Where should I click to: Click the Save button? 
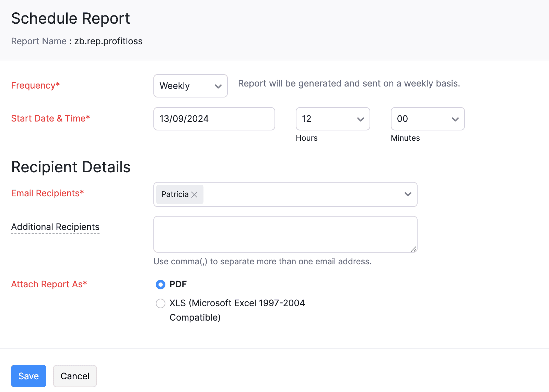pyautogui.click(x=28, y=376)
